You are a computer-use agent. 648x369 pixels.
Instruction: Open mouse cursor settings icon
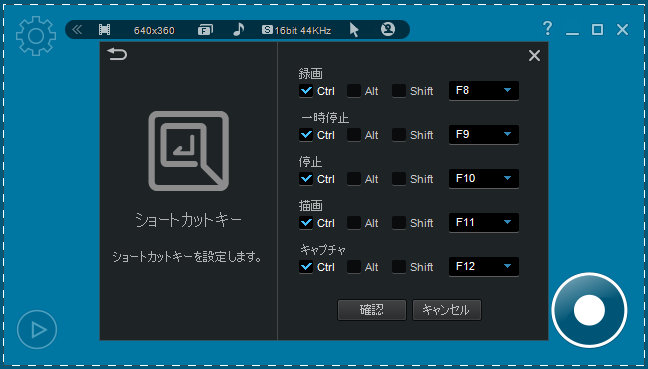click(354, 30)
